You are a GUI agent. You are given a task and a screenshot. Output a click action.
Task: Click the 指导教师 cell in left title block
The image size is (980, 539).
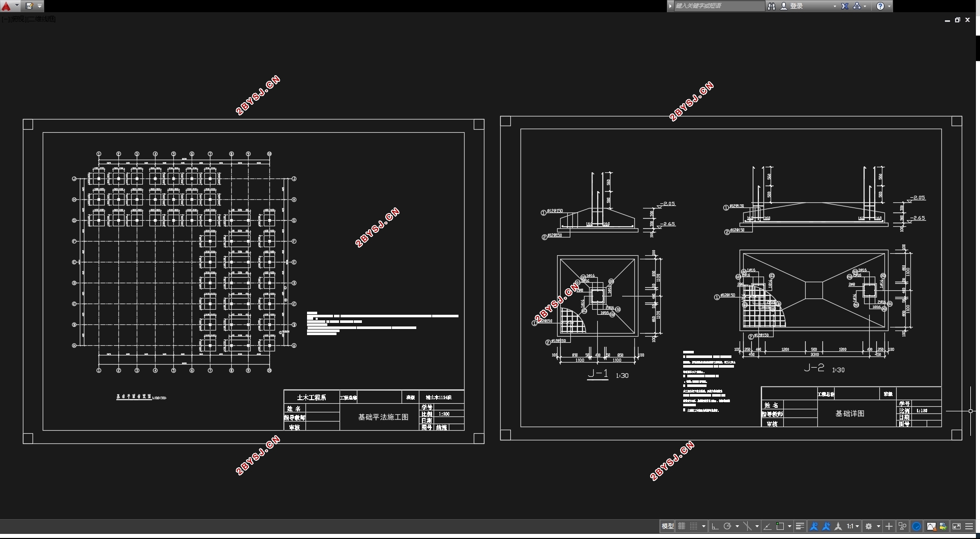click(x=294, y=417)
